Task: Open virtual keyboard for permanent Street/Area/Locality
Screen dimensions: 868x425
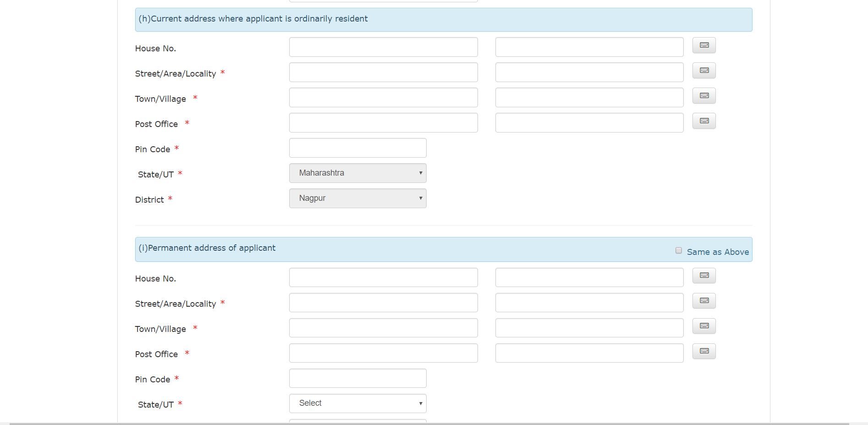Action: [704, 301]
